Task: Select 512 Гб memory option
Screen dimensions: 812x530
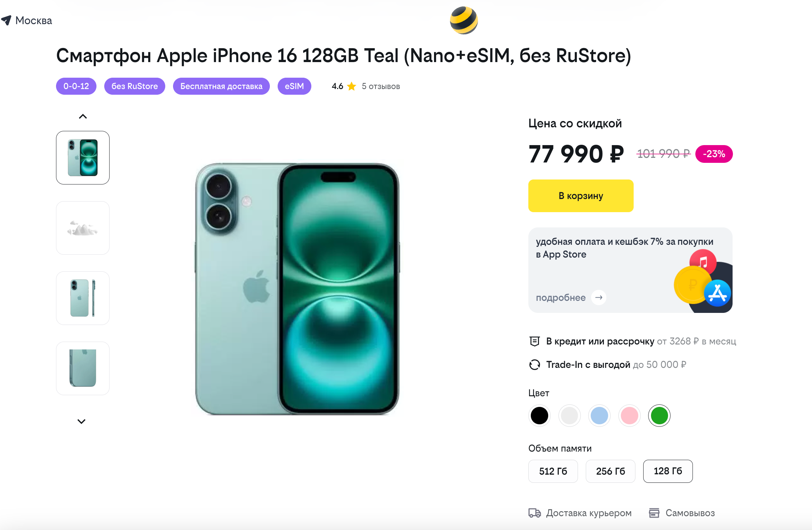Action: tap(553, 471)
